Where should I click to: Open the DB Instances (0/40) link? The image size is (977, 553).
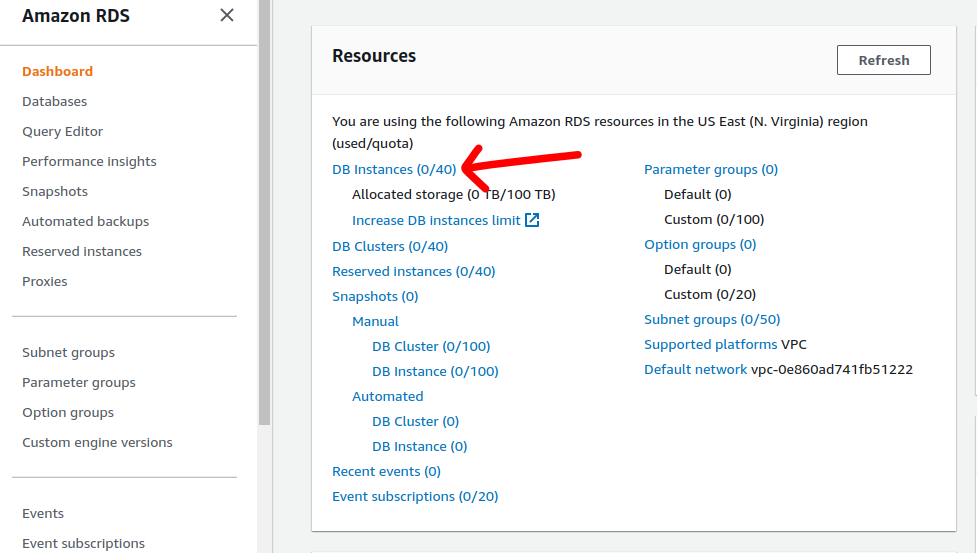tap(394, 169)
